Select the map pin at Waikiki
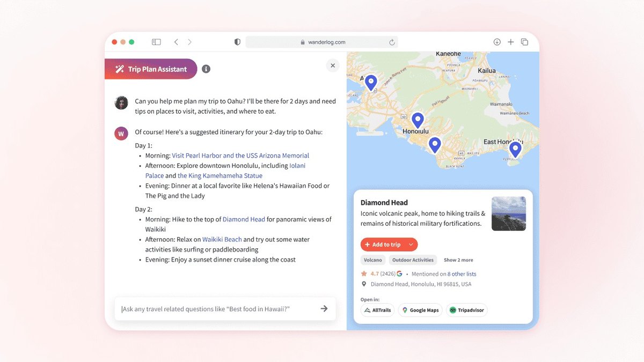644x362 pixels. click(435, 145)
